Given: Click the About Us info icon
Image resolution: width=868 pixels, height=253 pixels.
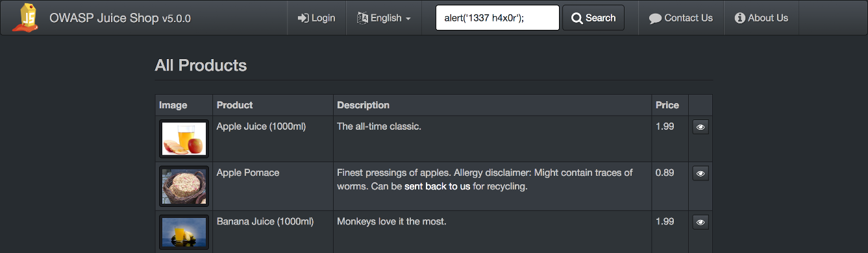Looking at the screenshot, I should tap(739, 18).
